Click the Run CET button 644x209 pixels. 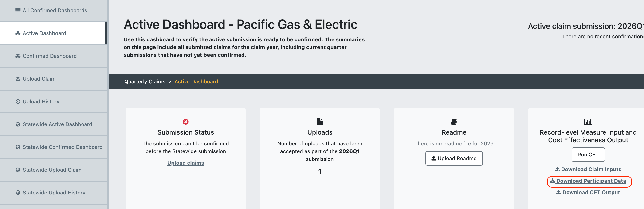coord(588,155)
